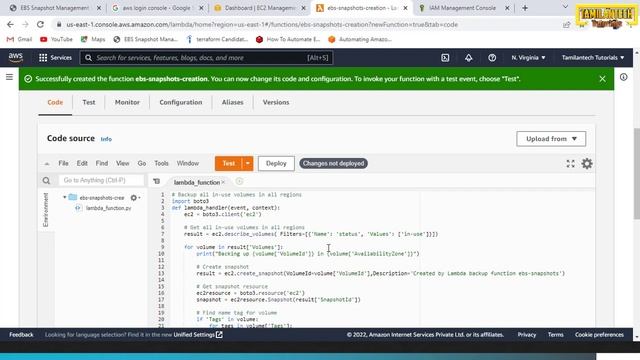Open the editor File menu
The width and height of the screenshot is (640, 360).
(63, 163)
